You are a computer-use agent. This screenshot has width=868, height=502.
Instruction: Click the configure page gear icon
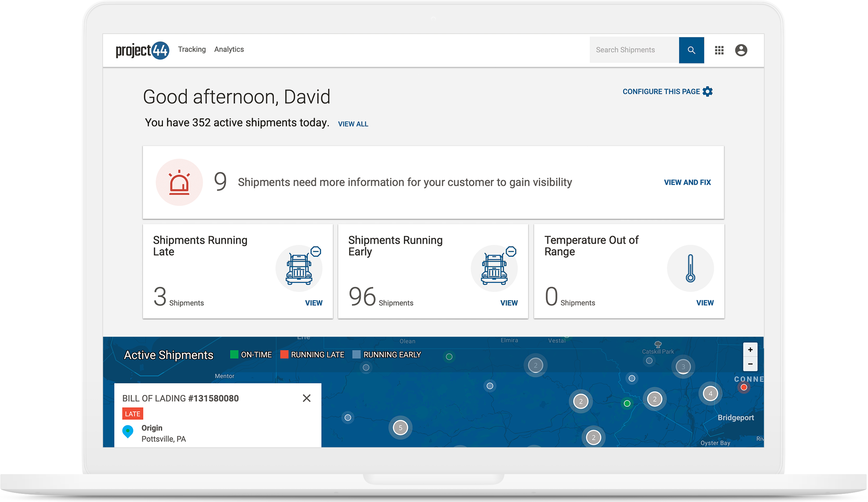(708, 91)
